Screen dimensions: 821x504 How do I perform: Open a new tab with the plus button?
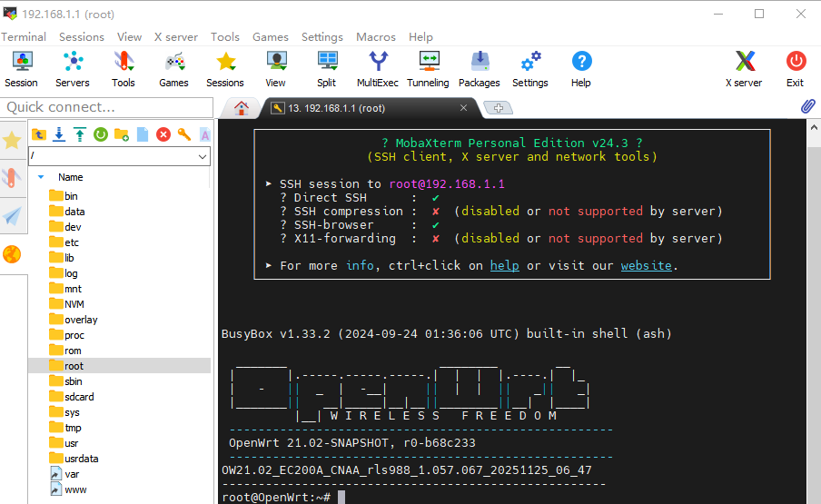pyautogui.click(x=499, y=108)
